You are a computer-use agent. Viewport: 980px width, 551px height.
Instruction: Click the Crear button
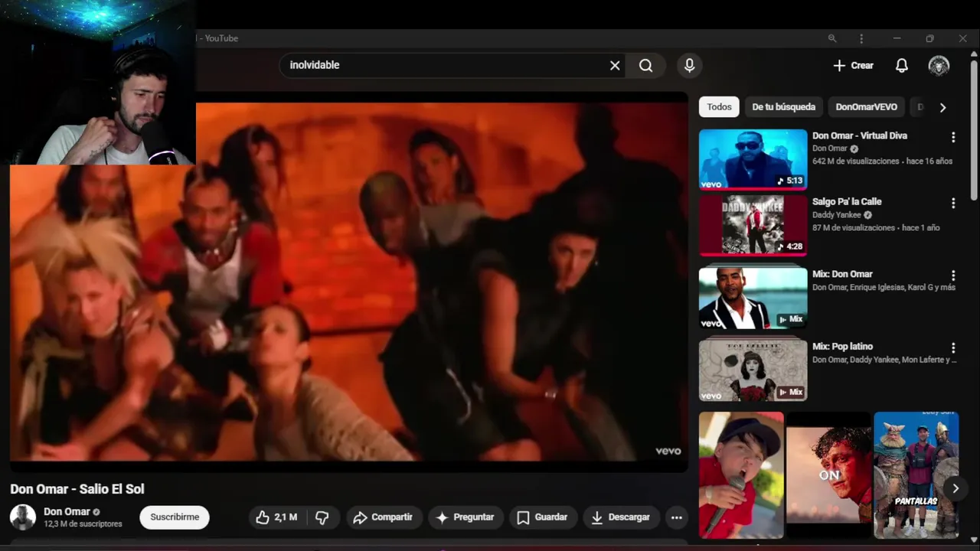coord(853,66)
